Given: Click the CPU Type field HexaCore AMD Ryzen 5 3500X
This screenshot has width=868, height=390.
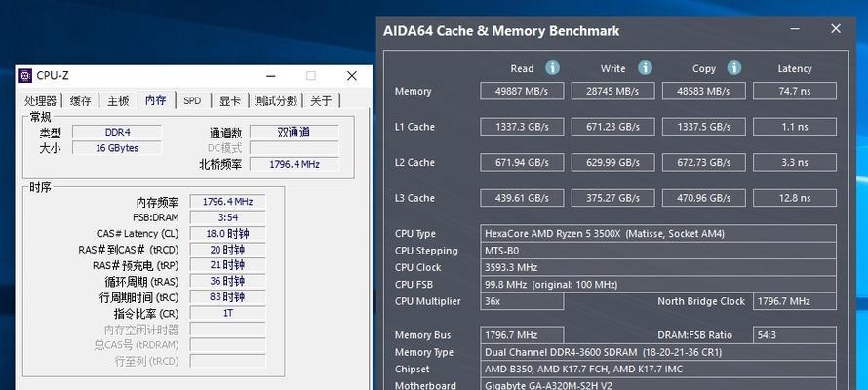Looking at the screenshot, I should pos(658,233).
